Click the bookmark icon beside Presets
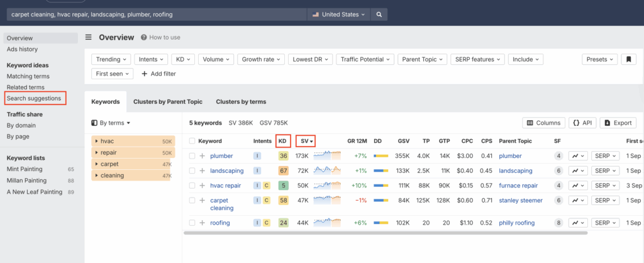The width and height of the screenshot is (644, 263). pos(628,59)
